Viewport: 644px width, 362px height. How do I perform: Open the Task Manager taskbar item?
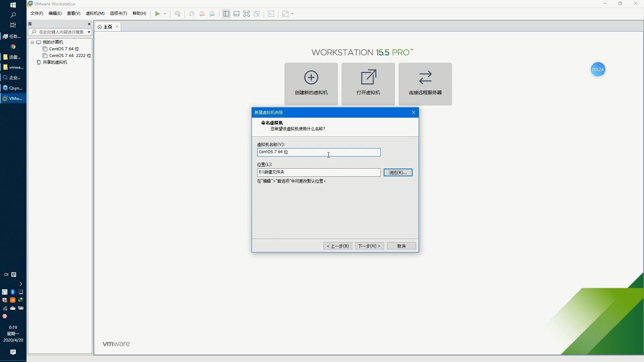tap(13, 36)
